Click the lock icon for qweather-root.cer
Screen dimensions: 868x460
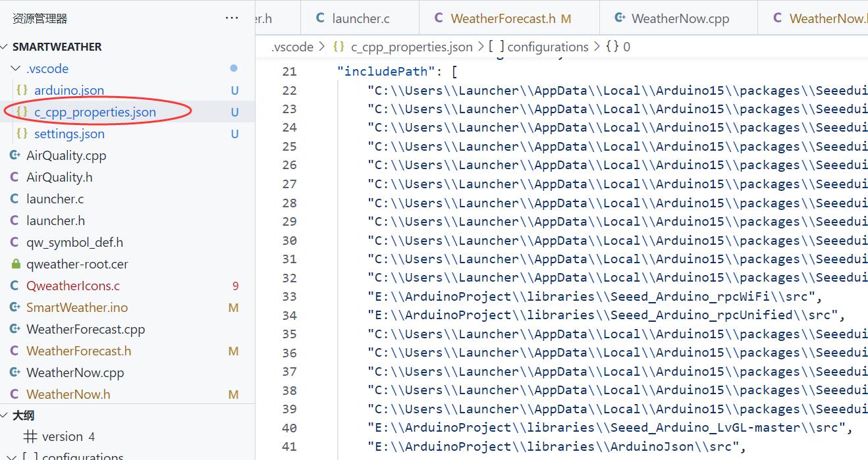pyautogui.click(x=16, y=264)
